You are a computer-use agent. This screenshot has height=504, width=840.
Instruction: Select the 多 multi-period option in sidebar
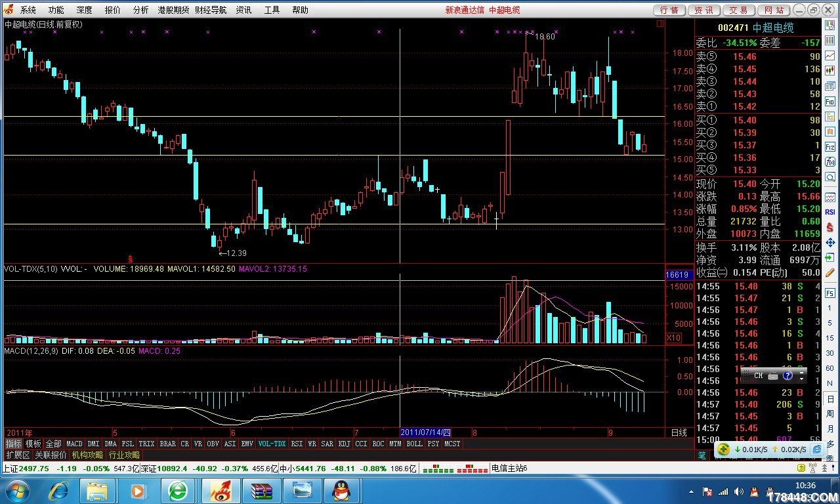tap(830, 444)
